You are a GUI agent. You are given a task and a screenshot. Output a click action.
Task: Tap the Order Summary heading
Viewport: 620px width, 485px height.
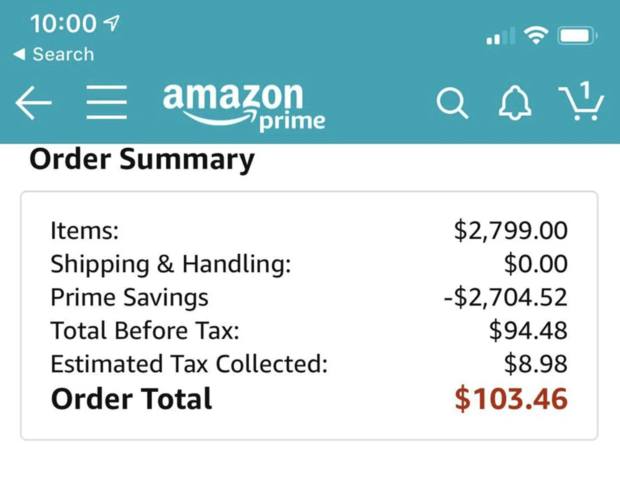coord(142,160)
